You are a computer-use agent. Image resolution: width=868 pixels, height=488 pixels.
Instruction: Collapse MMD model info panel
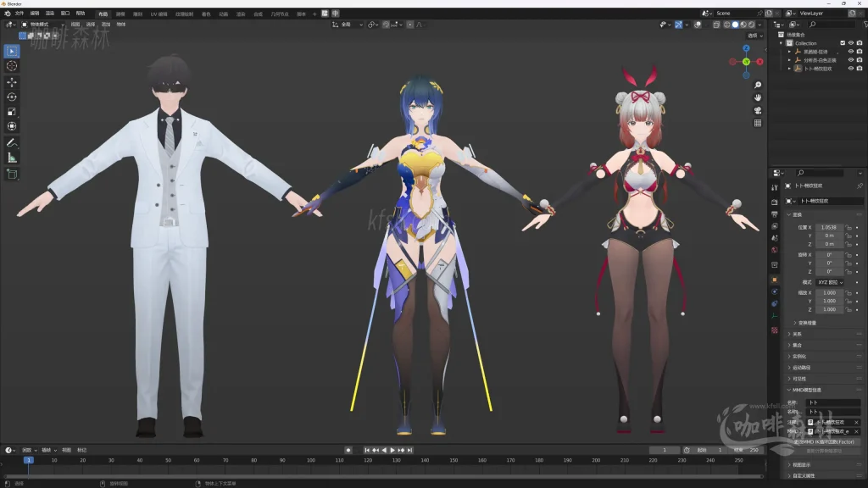point(789,390)
